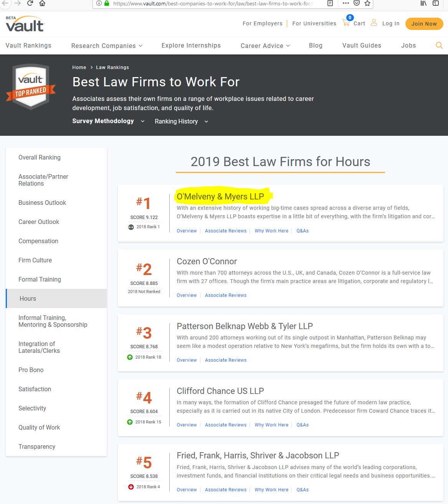Click the green rank-up arrow for Patterson Belknap
The width and height of the screenshot is (448, 504).
pyautogui.click(x=129, y=357)
